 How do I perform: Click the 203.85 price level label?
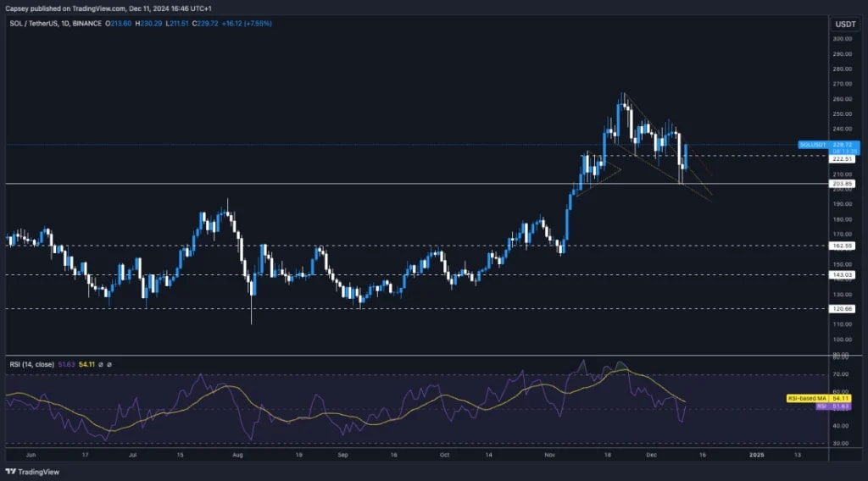coord(842,184)
